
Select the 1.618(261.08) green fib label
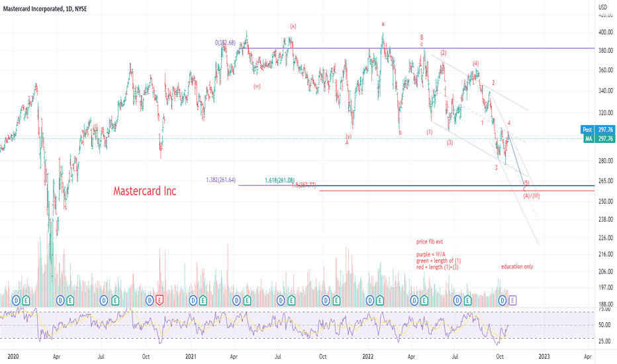(280, 180)
